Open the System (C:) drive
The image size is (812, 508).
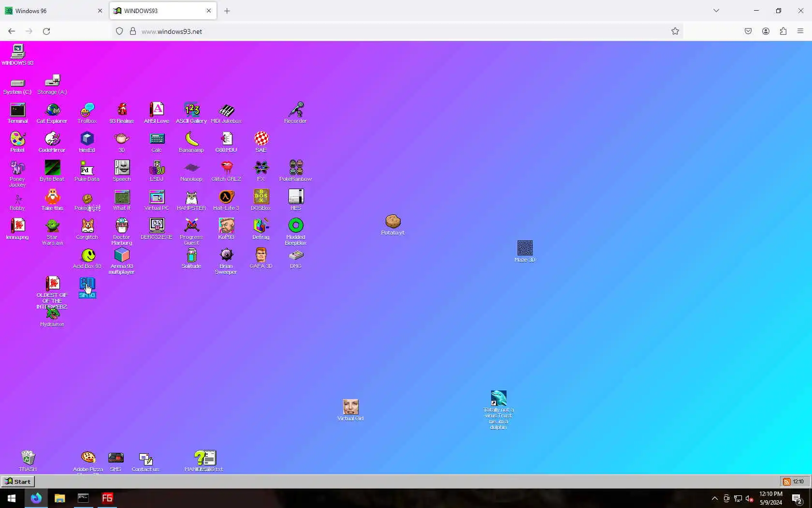click(x=17, y=86)
